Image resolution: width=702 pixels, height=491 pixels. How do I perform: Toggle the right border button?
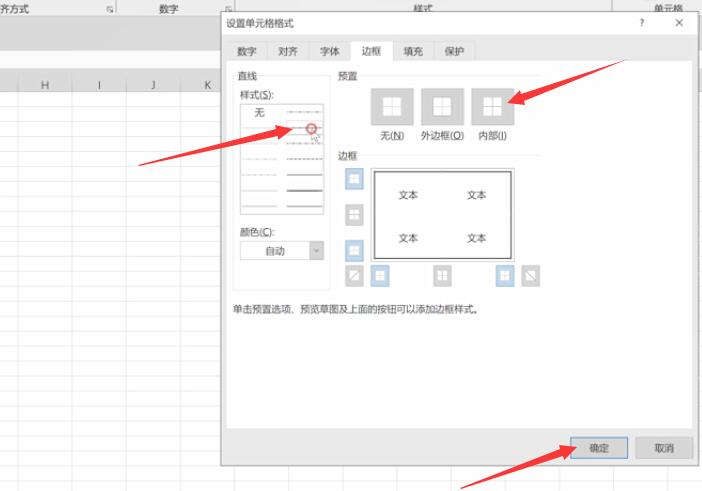coord(505,276)
